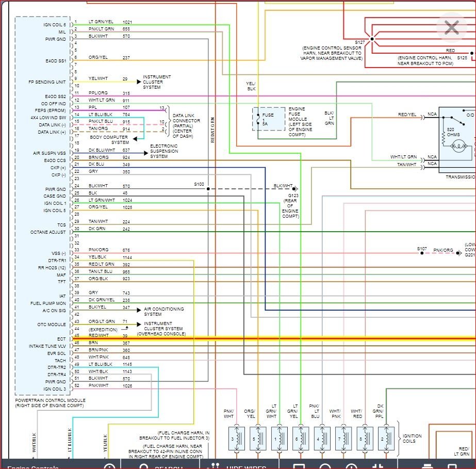Select the PPL/ORG 315 wire label
This screenshot has width=476, height=469.
click(109, 93)
